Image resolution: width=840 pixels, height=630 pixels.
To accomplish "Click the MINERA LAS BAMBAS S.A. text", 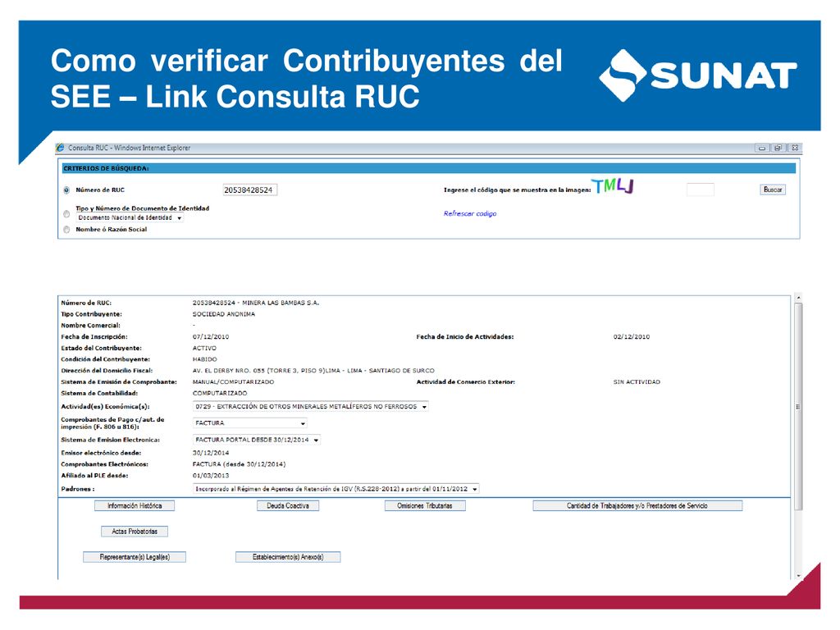I will click(x=281, y=304).
